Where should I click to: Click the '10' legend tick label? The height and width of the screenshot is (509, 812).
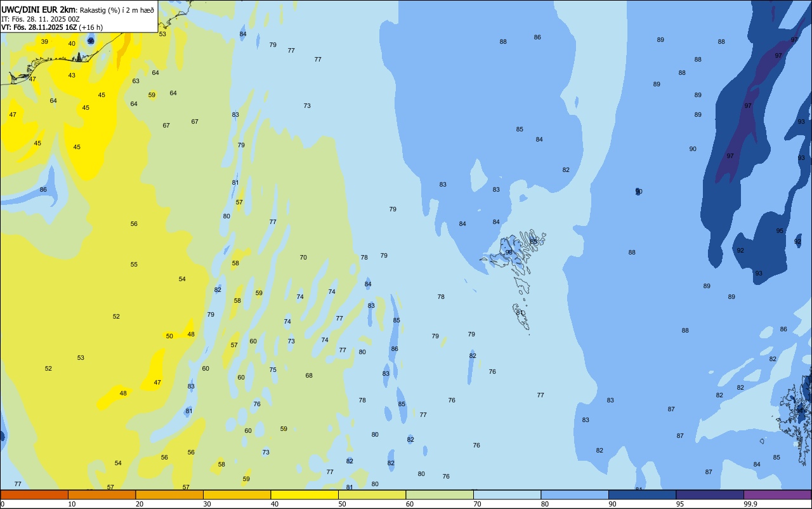click(x=72, y=504)
